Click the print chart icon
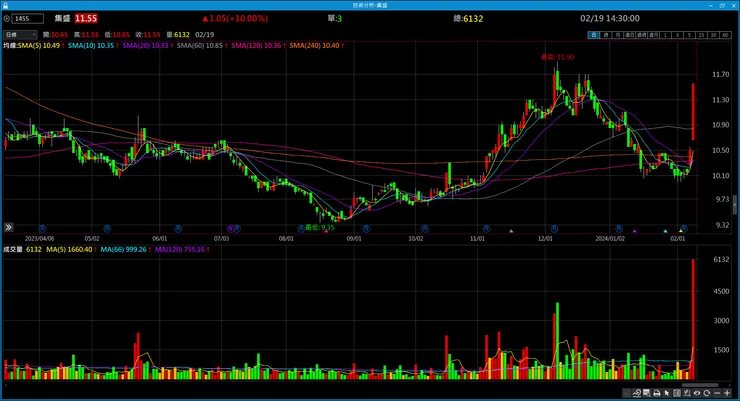Image resolution: width=740 pixels, height=401 pixels. coord(656,393)
